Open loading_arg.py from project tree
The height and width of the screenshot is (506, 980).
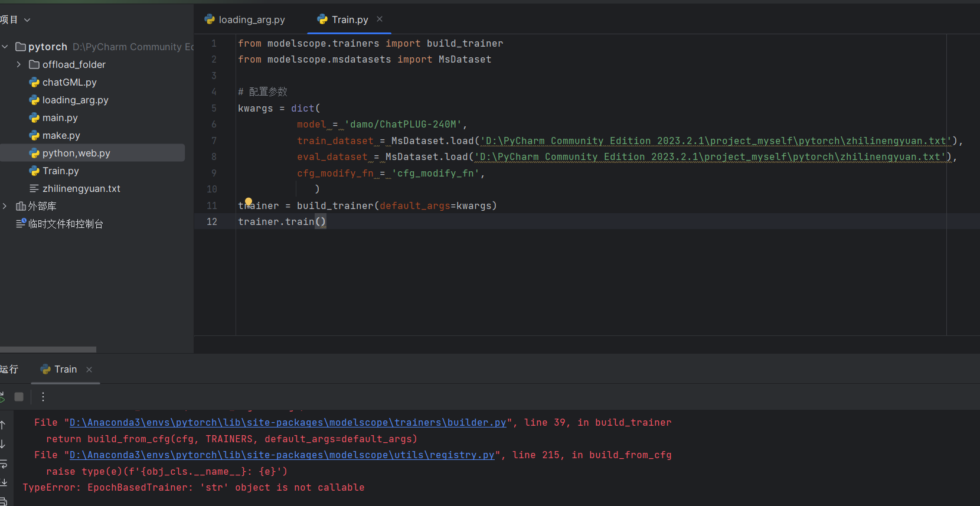coord(76,100)
